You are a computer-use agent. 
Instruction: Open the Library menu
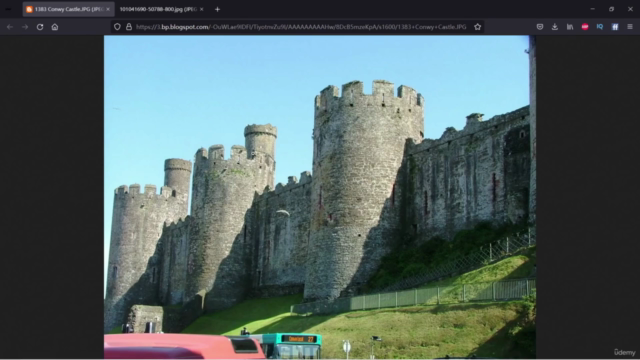pos(570,27)
